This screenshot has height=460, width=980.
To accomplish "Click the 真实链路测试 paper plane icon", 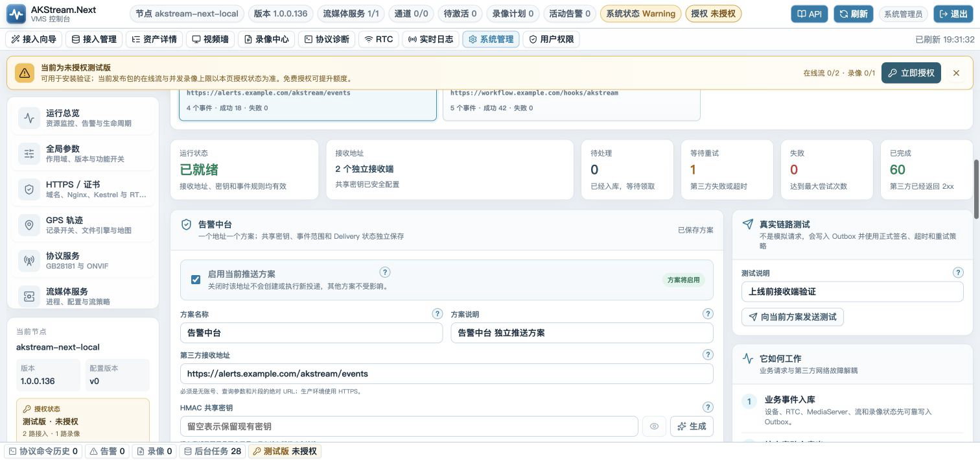I will pos(747,224).
